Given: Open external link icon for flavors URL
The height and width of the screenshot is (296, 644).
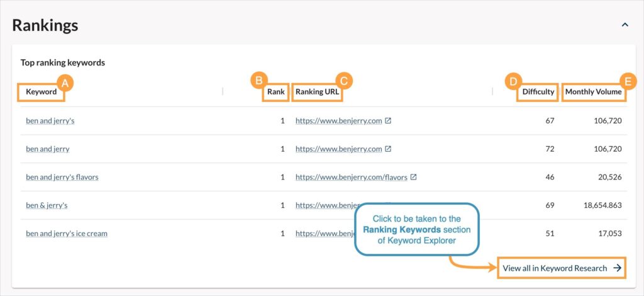Looking at the screenshot, I should click(x=414, y=177).
